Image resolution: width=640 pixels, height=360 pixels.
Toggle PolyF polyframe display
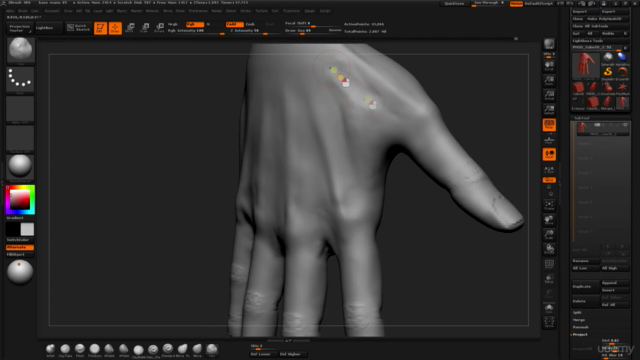pos(549,264)
